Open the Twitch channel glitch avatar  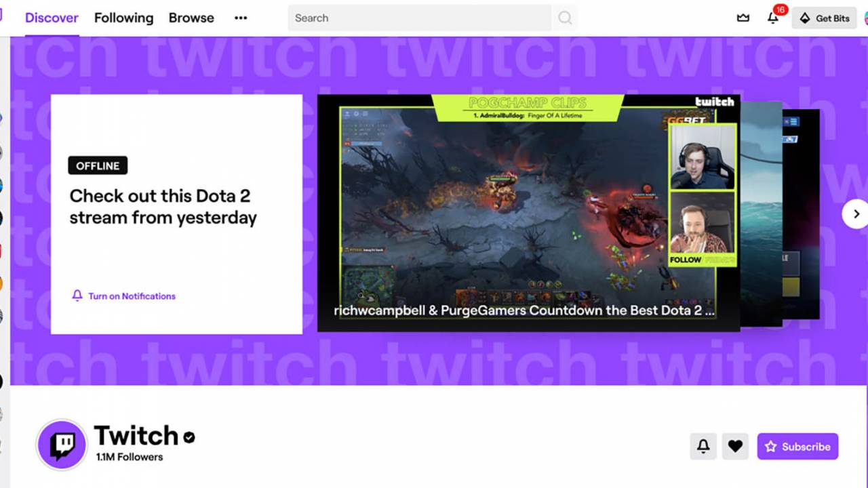click(61, 445)
